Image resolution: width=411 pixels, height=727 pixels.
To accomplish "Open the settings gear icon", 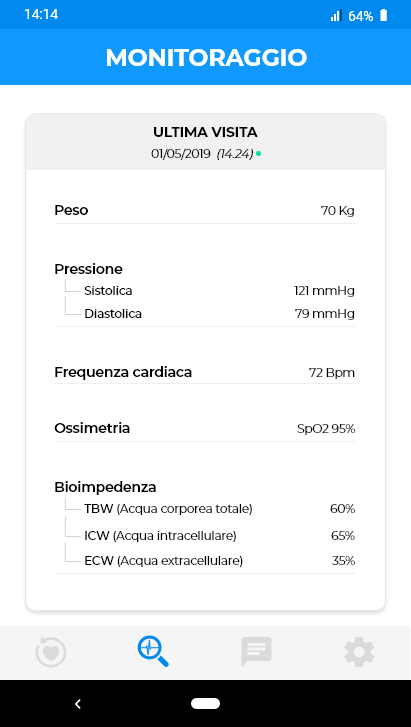I will tap(359, 651).
